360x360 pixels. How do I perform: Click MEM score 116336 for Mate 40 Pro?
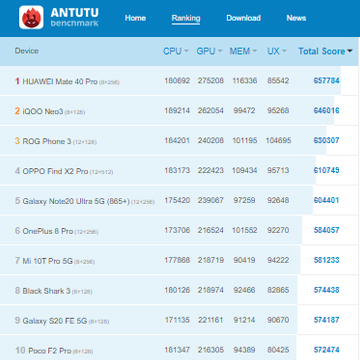point(245,81)
